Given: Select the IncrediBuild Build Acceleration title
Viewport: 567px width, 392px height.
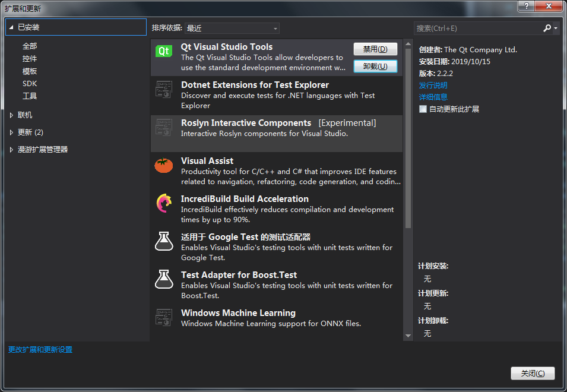Looking at the screenshot, I should point(245,199).
